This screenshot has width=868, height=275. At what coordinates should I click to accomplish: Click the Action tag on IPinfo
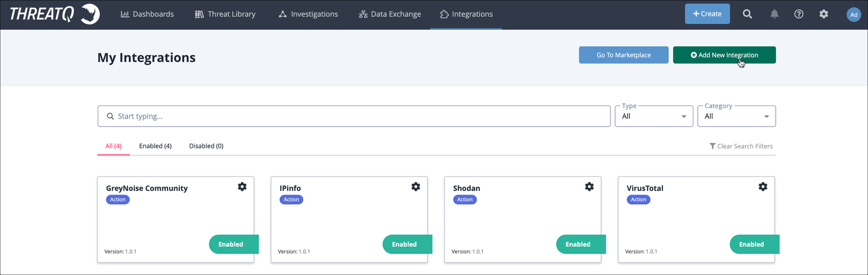click(x=291, y=199)
